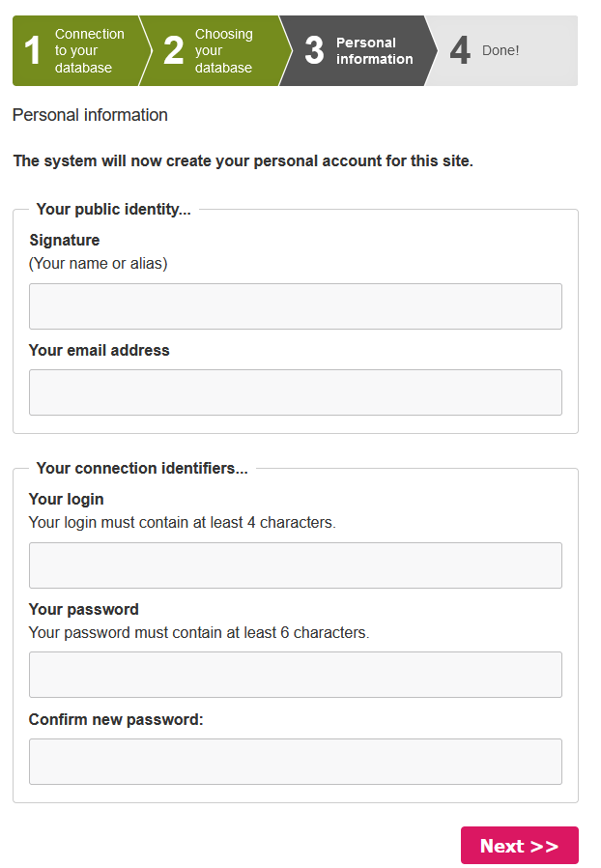Screen dimensions: 601x868
Task: Click the Your password label
Action: tap(83, 609)
